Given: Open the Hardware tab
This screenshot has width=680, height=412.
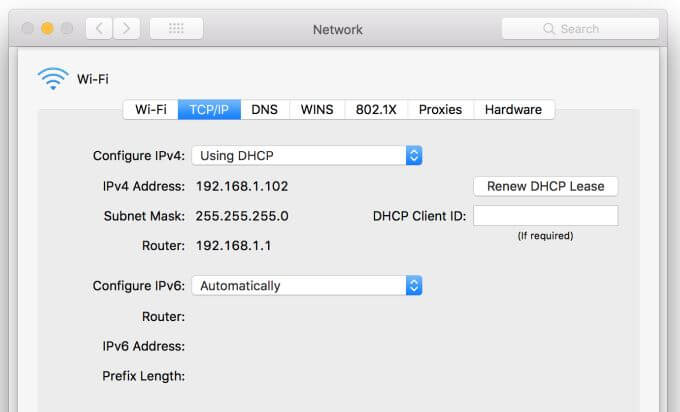Looking at the screenshot, I should coord(513,109).
